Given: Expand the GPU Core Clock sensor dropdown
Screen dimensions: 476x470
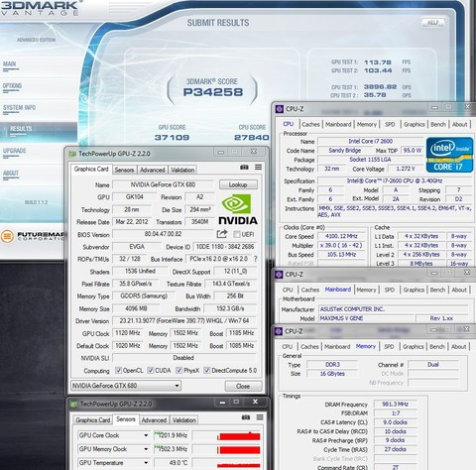Looking at the screenshot, I should coord(146,435).
